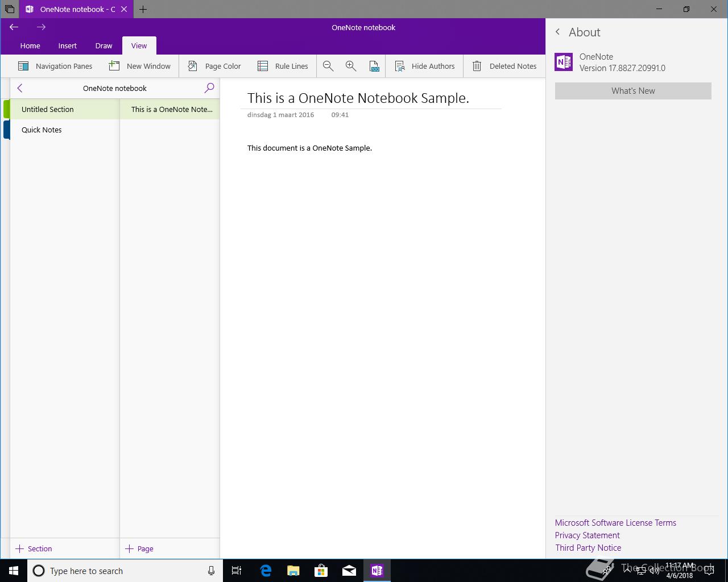Toggle Rule Lines on the page
The image size is (728, 582).
(x=283, y=66)
